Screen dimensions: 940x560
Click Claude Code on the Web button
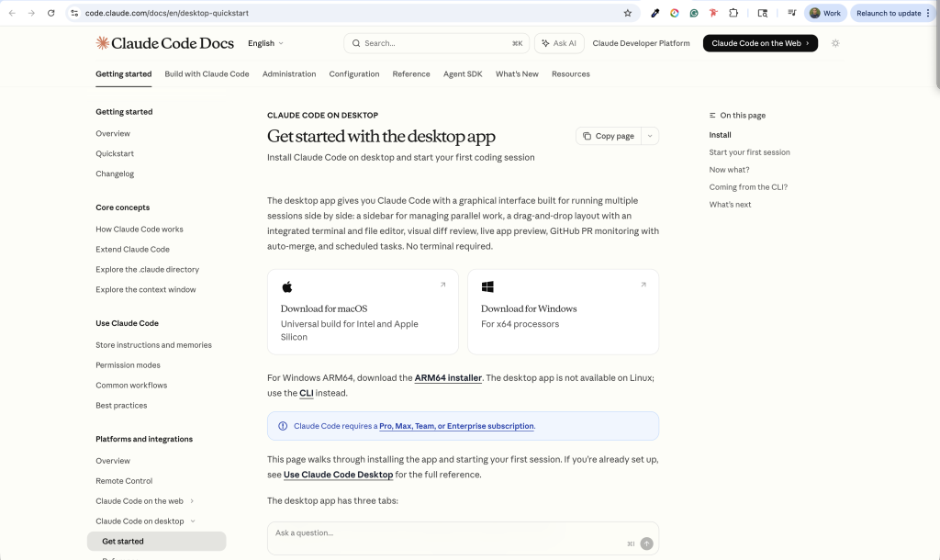tap(760, 43)
